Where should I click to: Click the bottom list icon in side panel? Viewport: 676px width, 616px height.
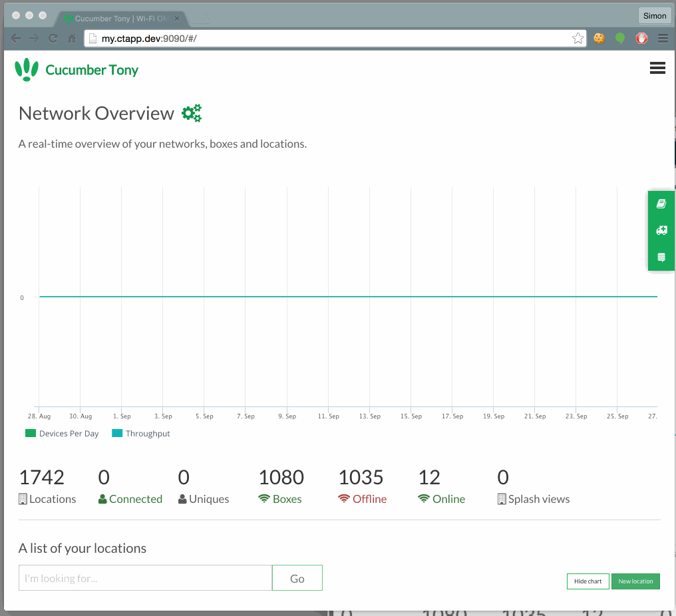661,257
